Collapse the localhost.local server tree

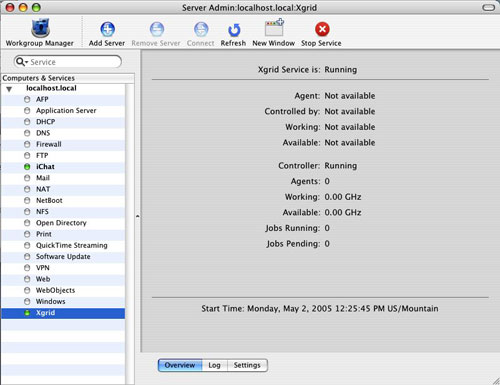(x=9, y=89)
